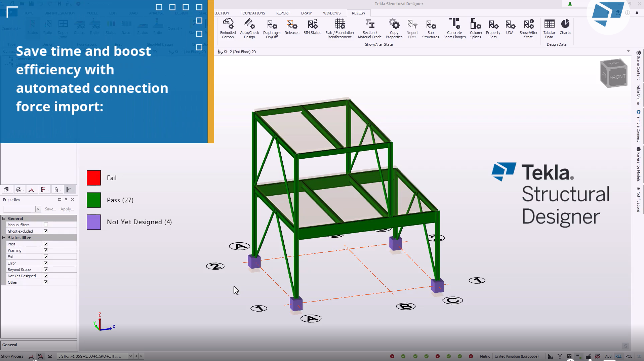This screenshot has width=644, height=361.
Task: Click the Apply... button in Properties
Action: 67,209
